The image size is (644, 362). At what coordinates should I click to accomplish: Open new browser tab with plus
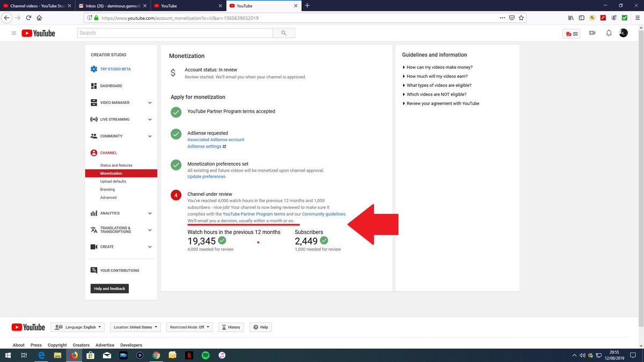(307, 5)
